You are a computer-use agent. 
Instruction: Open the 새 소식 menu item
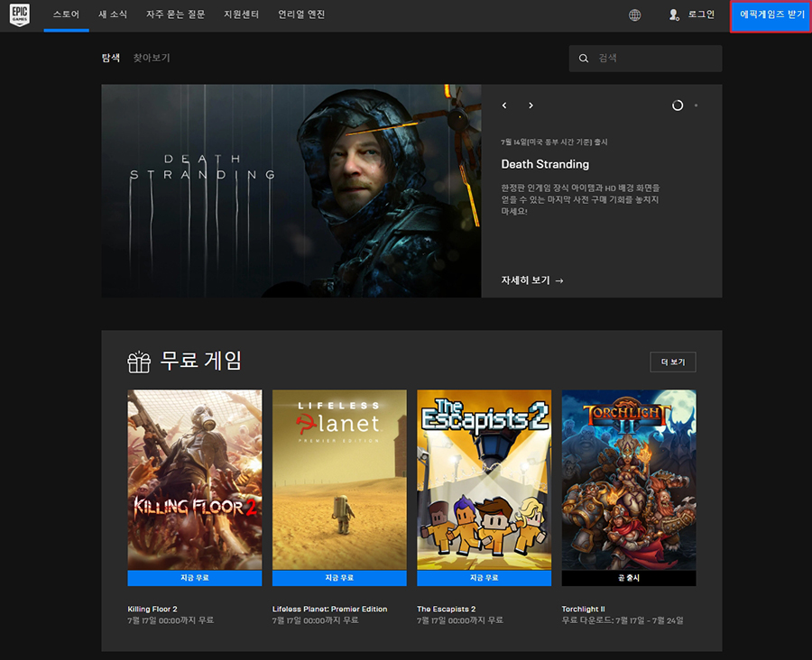113,14
